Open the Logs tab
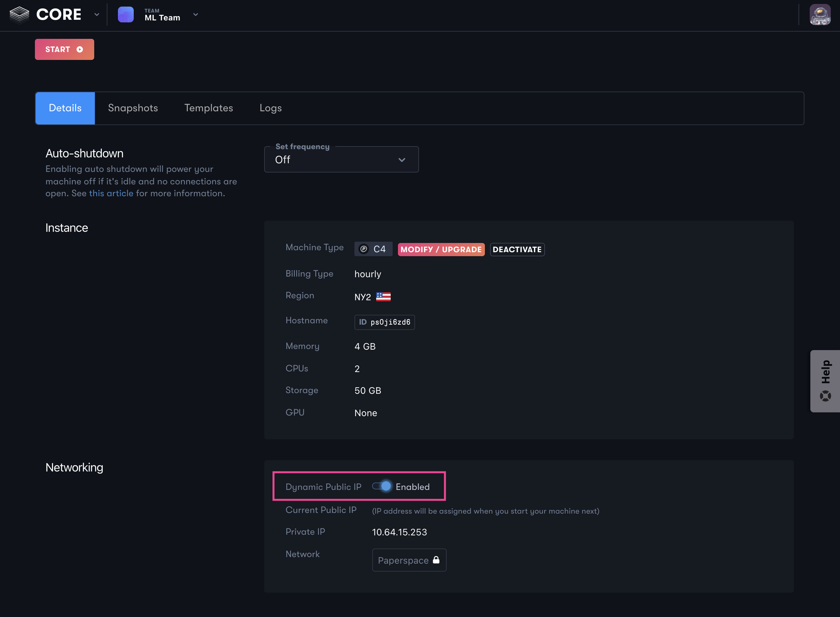Image resolution: width=840 pixels, height=617 pixels. pyautogui.click(x=271, y=108)
